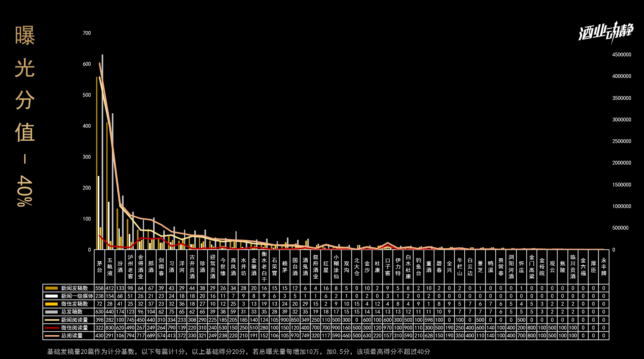Click the 558 value in 新闻发稿数 row
Image resolution: width=644 pixels, height=359 pixels.
pos(100,288)
